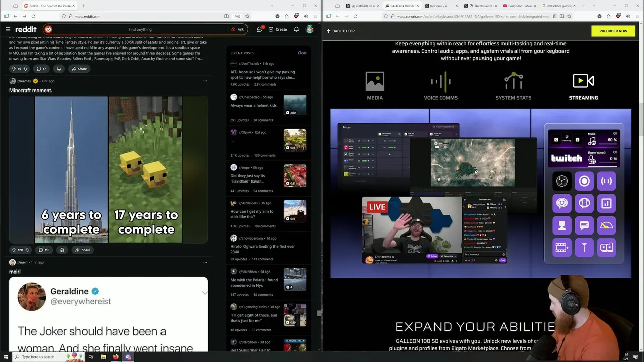The image size is (644, 362).
Task: Downvote the Minecraft moment post
Action: 27,250
